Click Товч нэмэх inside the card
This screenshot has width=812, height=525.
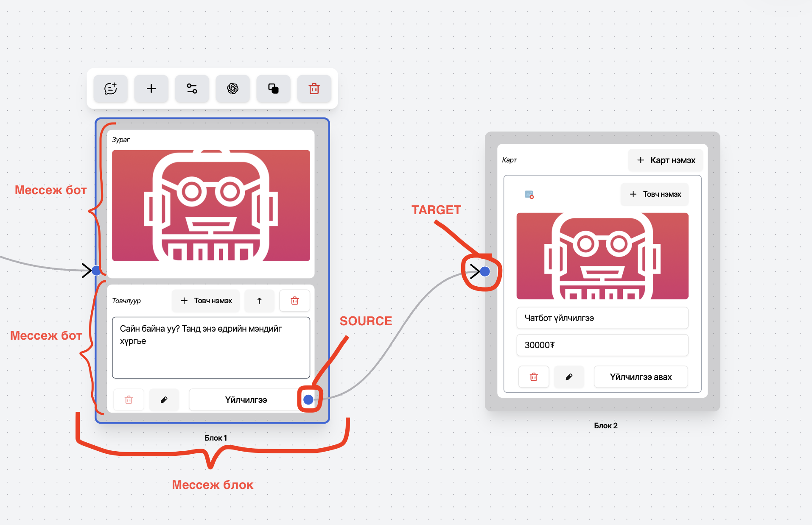(655, 194)
